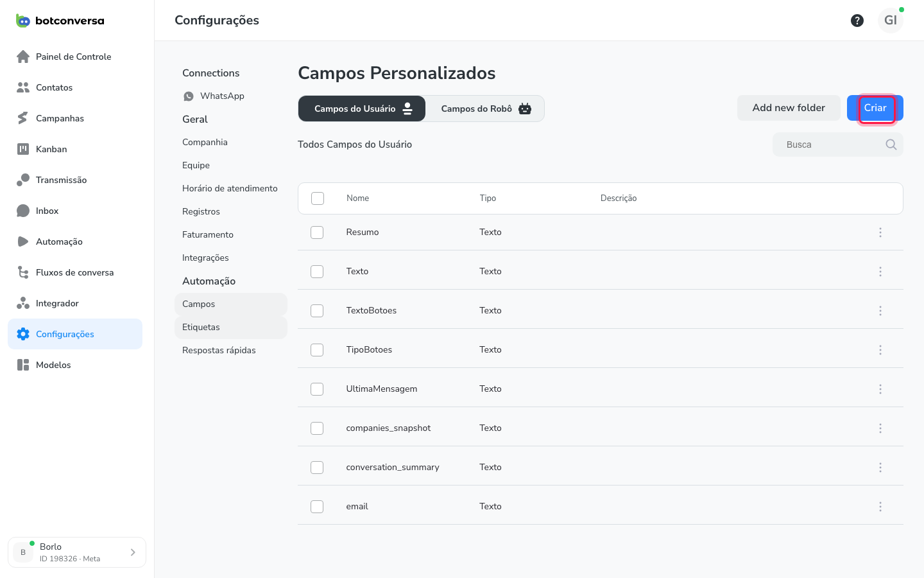Toggle the select-all header checkbox
This screenshot has width=924, height=578.
(x=318, y=198)
